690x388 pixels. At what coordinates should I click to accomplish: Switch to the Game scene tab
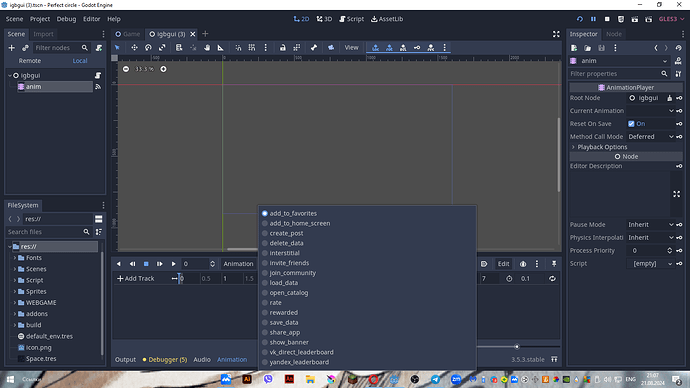coord(128,34)
